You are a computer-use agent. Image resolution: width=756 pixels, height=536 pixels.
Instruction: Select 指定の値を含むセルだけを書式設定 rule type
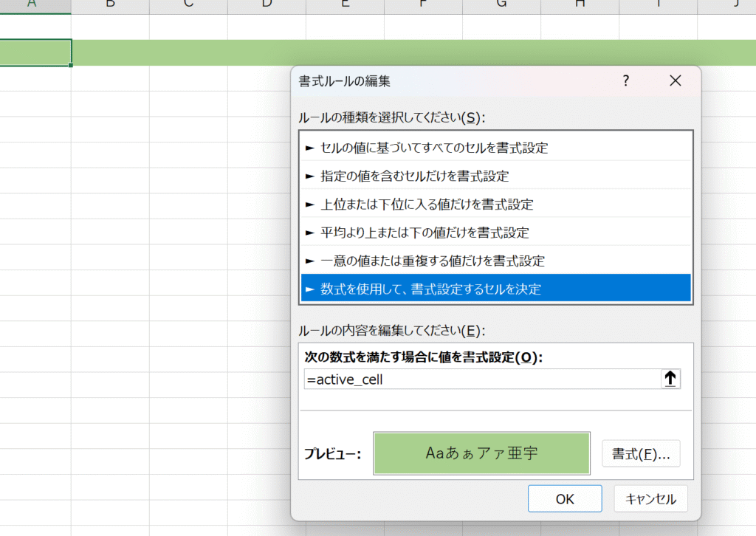point(414,176)
